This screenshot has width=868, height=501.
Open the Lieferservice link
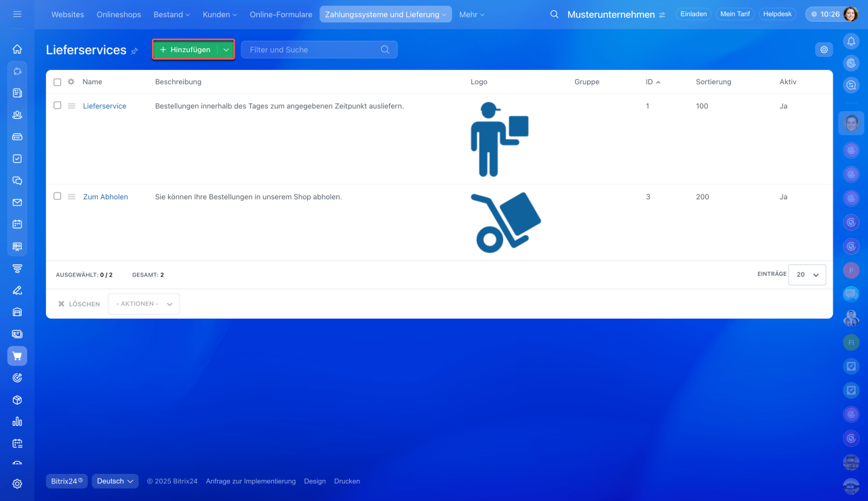point(104,106)
